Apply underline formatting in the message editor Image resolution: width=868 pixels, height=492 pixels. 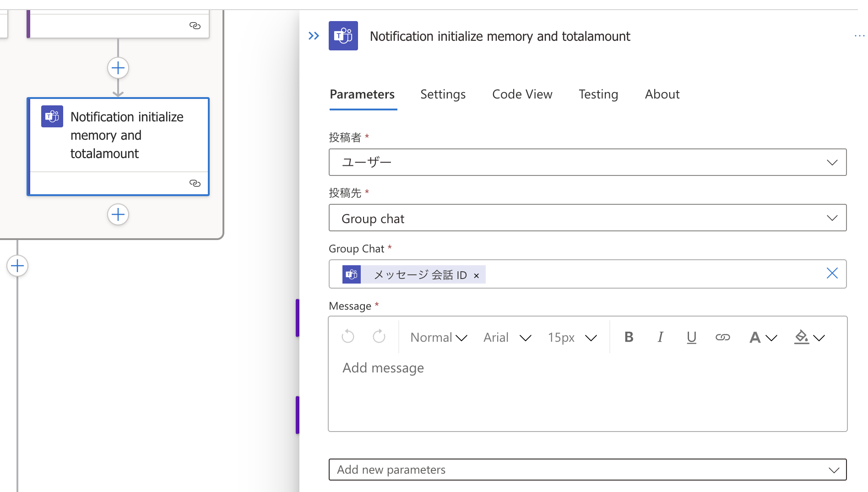(x=691, y=337)
